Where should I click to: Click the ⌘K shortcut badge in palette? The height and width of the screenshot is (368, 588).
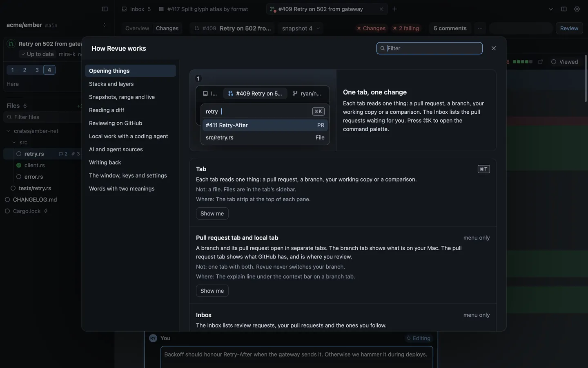318,111
